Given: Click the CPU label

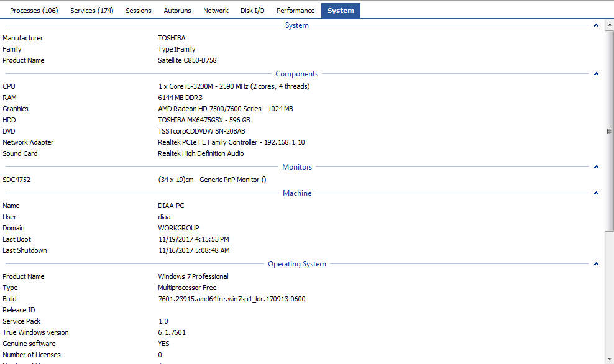Looking at the screenshot, I should click(x=9, y=86).
